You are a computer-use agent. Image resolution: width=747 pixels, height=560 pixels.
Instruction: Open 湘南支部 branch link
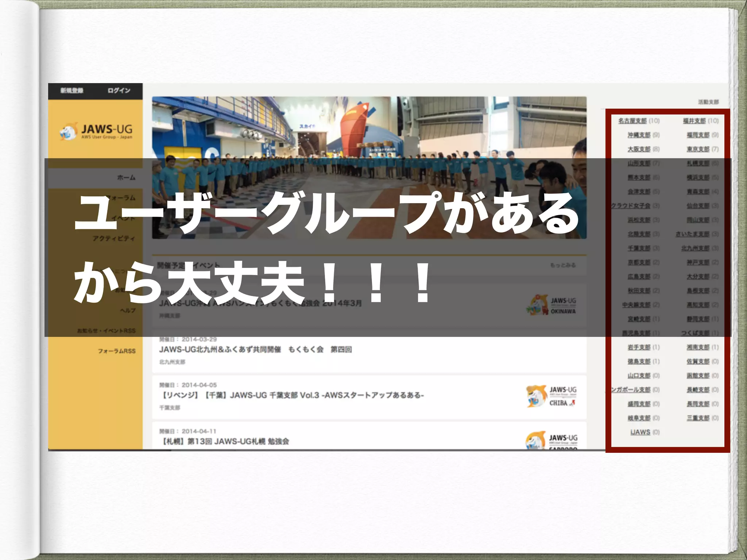[x=698, y=347]
